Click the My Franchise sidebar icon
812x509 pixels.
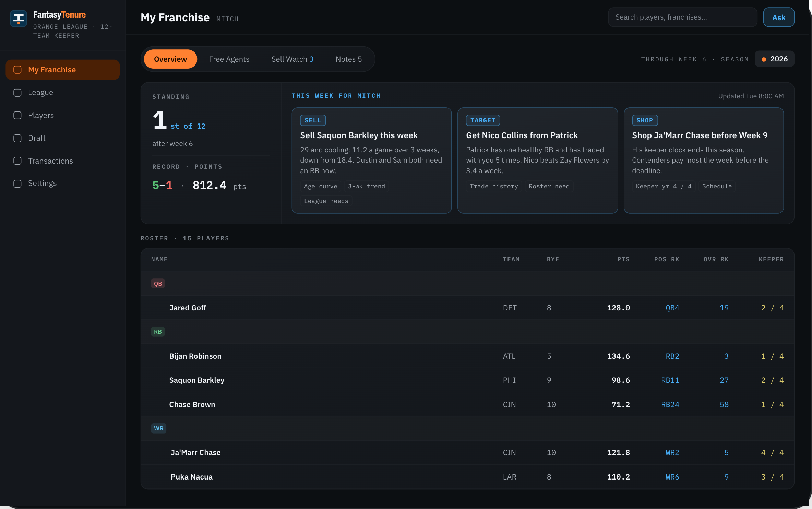17,70
